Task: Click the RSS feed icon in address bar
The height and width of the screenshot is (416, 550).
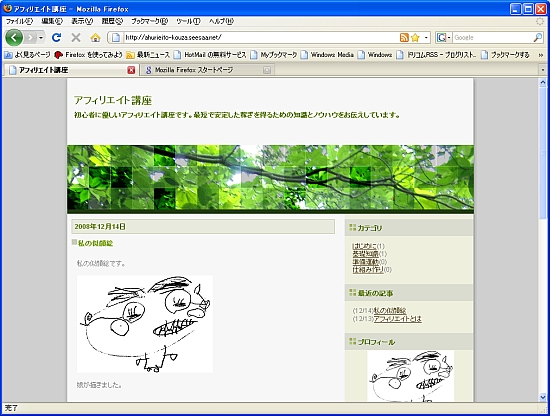Action: pos(404,38)
